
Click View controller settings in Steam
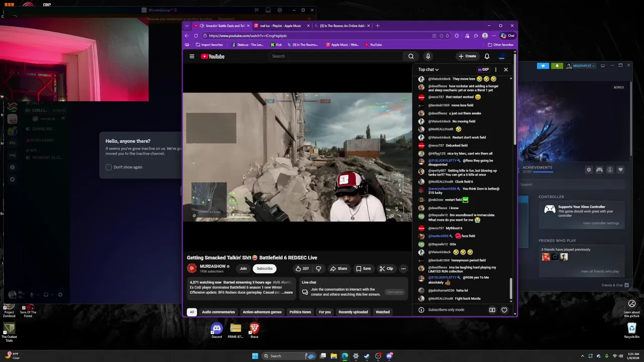point(601,223)
